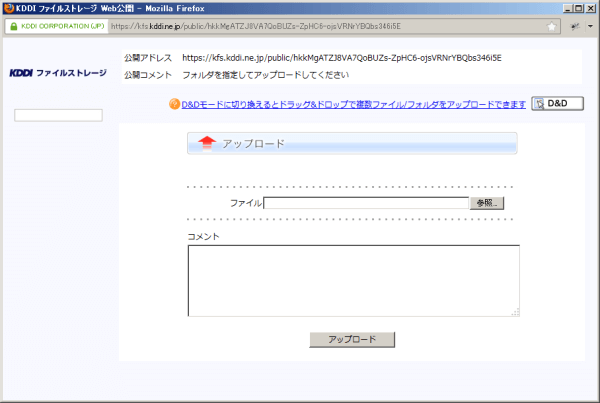The height and width of the screenshot is (403, 600).
Task: Click the empty box in the left sidebar
Action: pyautogui.click(x=59, y=115)
